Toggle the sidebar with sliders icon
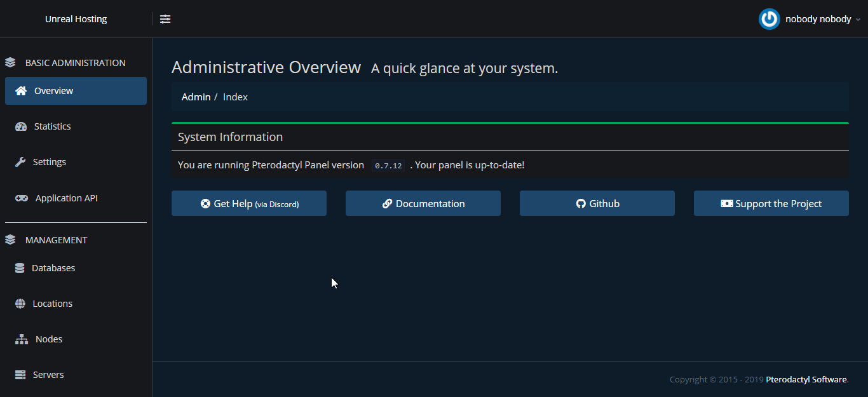 pos(165,19)
